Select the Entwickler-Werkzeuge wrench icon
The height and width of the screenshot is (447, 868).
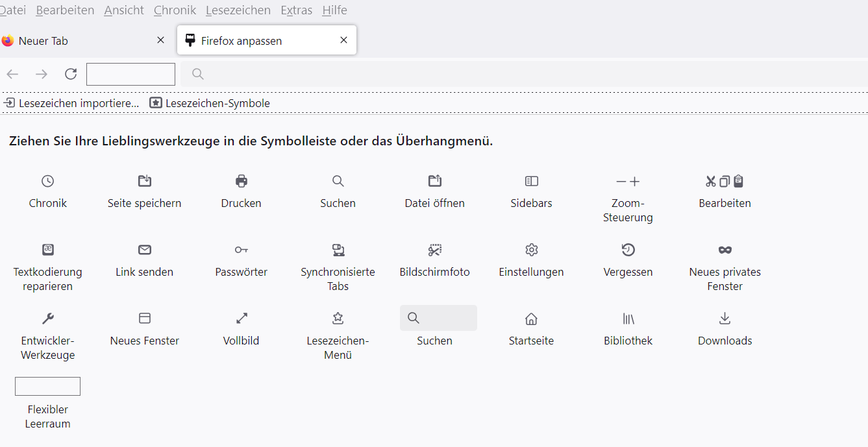tap(48, 319)
